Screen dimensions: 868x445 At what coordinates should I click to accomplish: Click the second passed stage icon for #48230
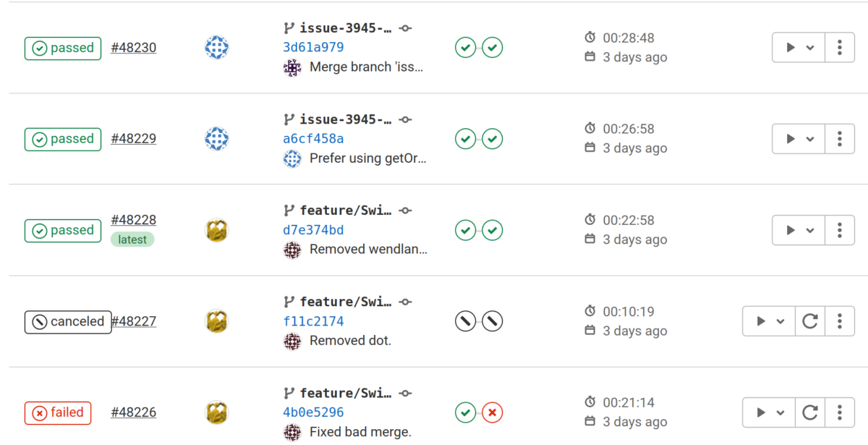(x=493, y=48)
